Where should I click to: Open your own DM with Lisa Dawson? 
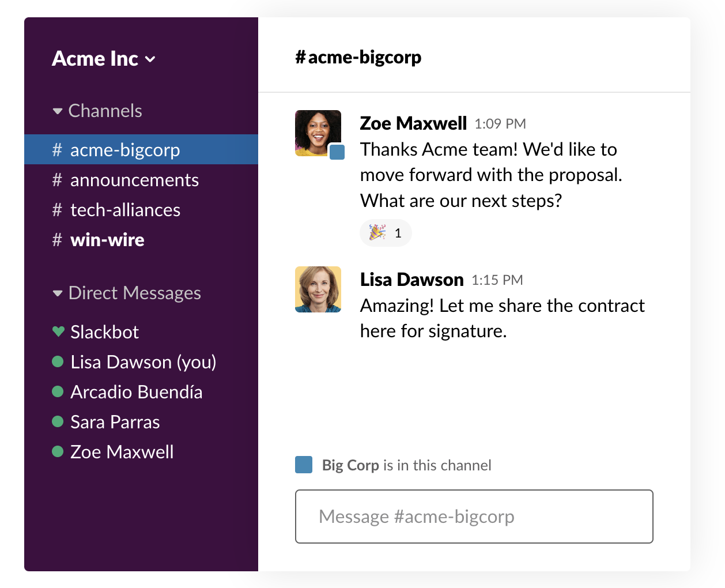143,361
